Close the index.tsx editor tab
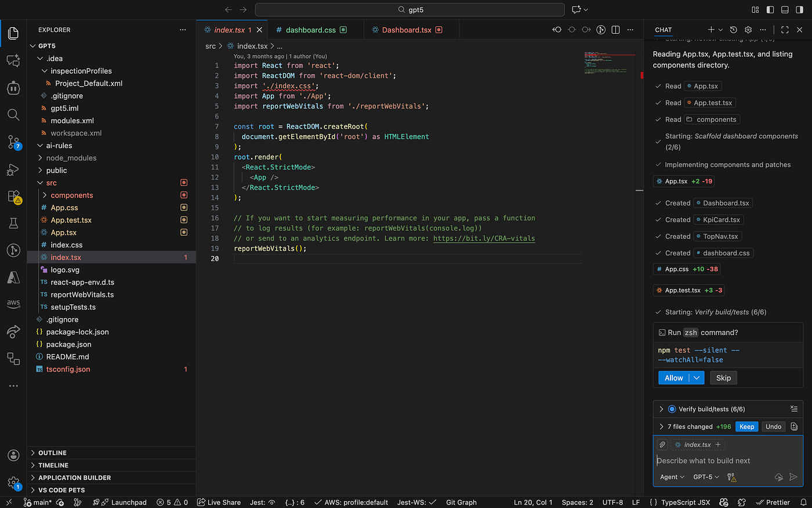The height and width of the screenshot is (508, 812). click(259, 30)
